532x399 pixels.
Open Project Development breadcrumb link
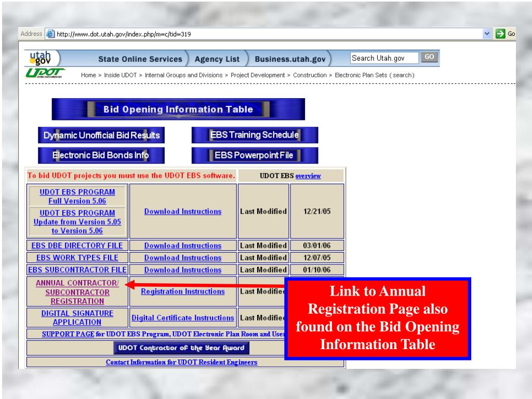pyautogui.click(x=258, y=75)
